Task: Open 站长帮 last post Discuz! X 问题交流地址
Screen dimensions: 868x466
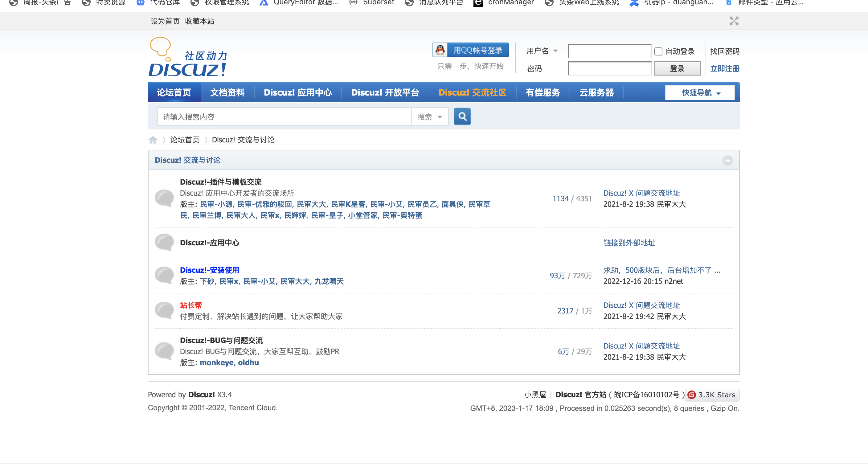Action: (641, 305)
